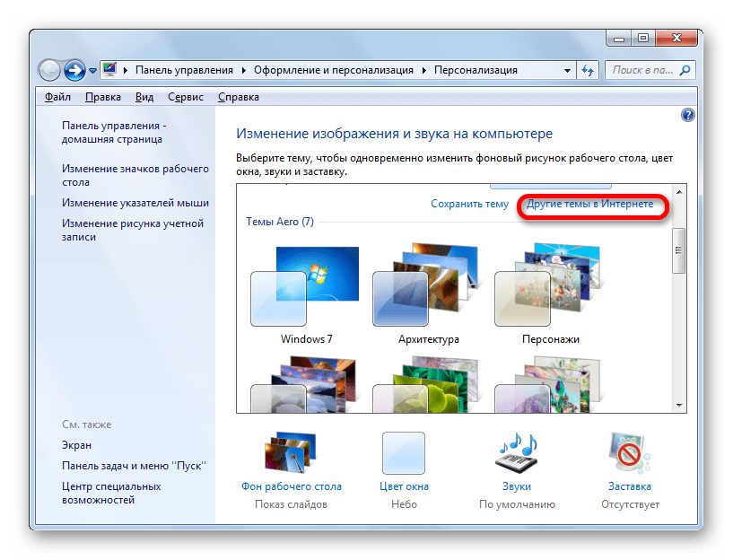Click "Показ слайдов" status text
Viewport: 733px width, 560px height.
click(291, 504)
